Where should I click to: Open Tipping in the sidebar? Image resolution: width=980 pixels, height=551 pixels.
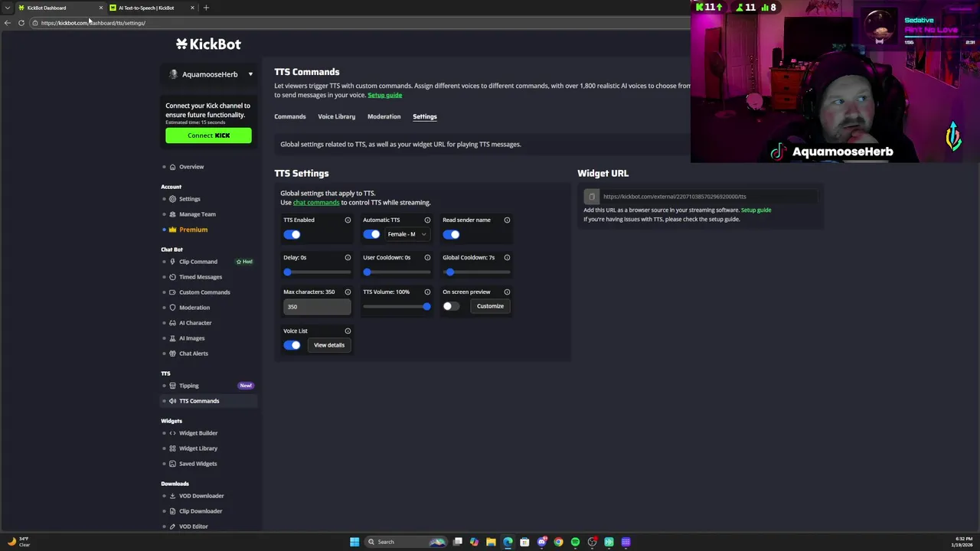click(189, 386)
